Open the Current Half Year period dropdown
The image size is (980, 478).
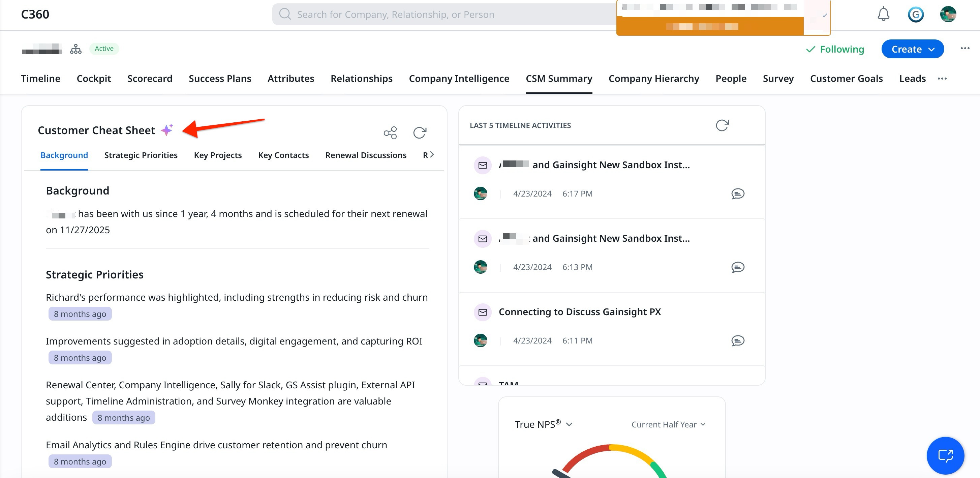(668, 424)
